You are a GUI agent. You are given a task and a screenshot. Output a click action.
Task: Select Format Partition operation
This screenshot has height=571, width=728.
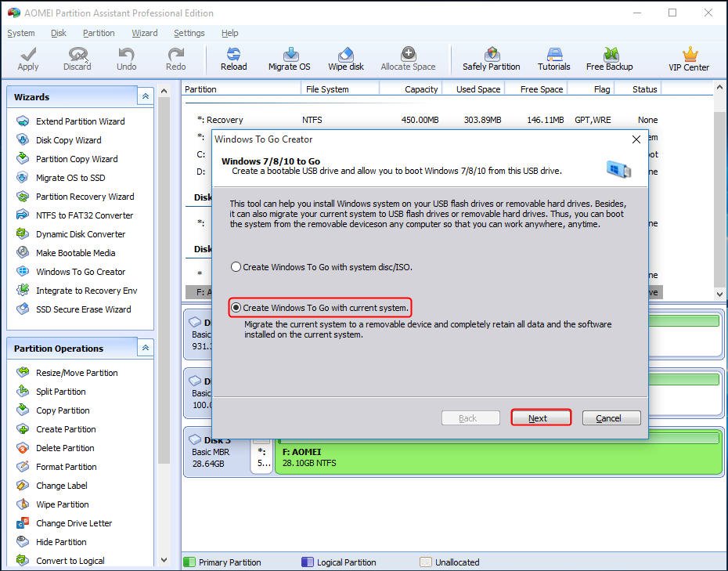pyautogui.click(x=67, y=467)
